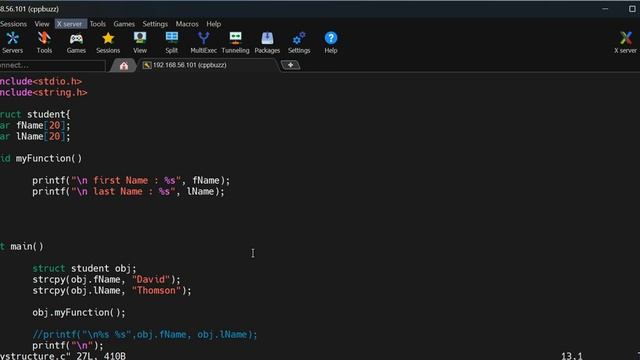
Task: Click the "fName[20];" member line
Action: (x=43, y=126)
